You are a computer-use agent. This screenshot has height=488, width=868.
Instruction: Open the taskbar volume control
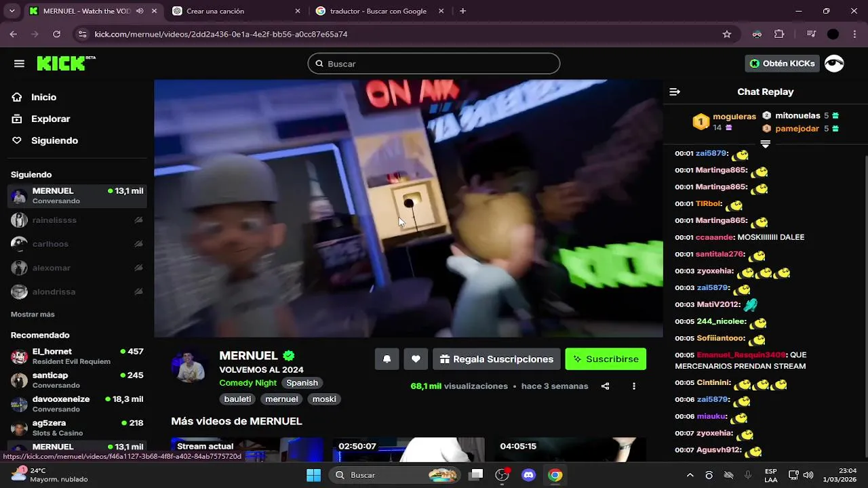808,475
